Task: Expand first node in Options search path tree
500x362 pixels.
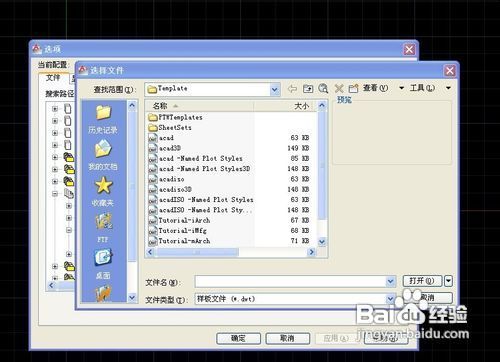Action: [x=55, y=109]
